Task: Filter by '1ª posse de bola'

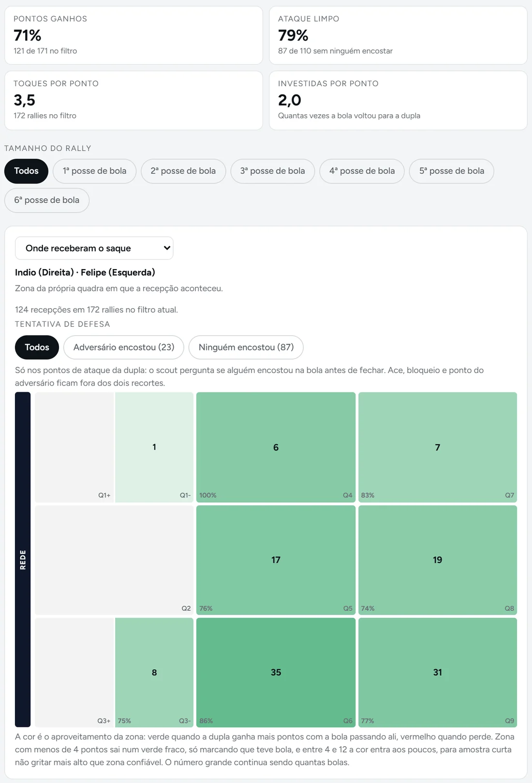Action: pyautogui.click(x=94, y=171)
